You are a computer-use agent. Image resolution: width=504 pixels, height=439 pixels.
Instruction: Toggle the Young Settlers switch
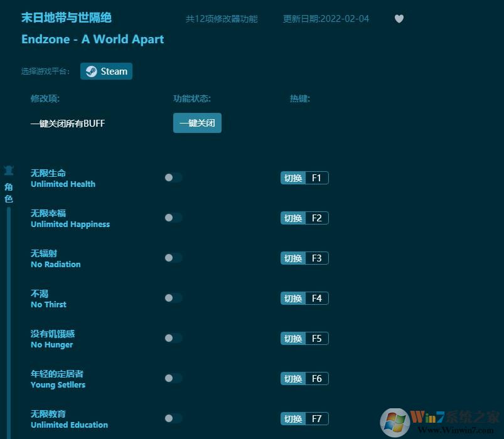[173, 378]
